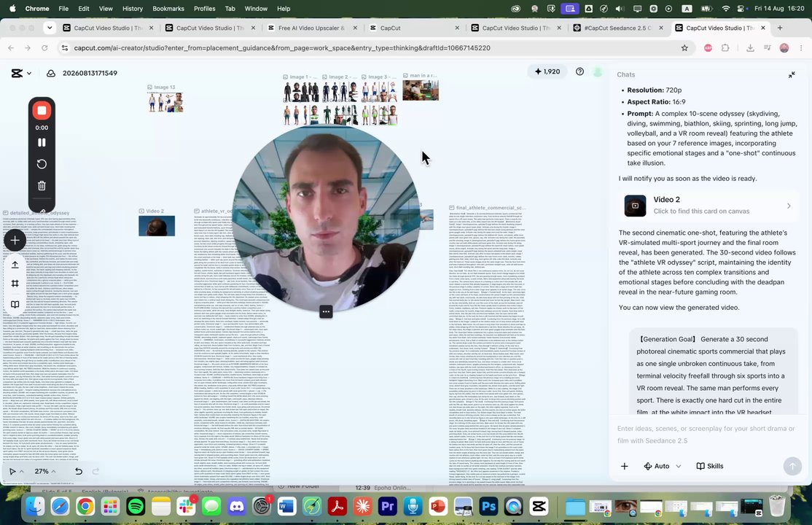Viewport: 812px width, 525px height.
Task: Select the project name 20260813171549
Action: tap(90, 73)
